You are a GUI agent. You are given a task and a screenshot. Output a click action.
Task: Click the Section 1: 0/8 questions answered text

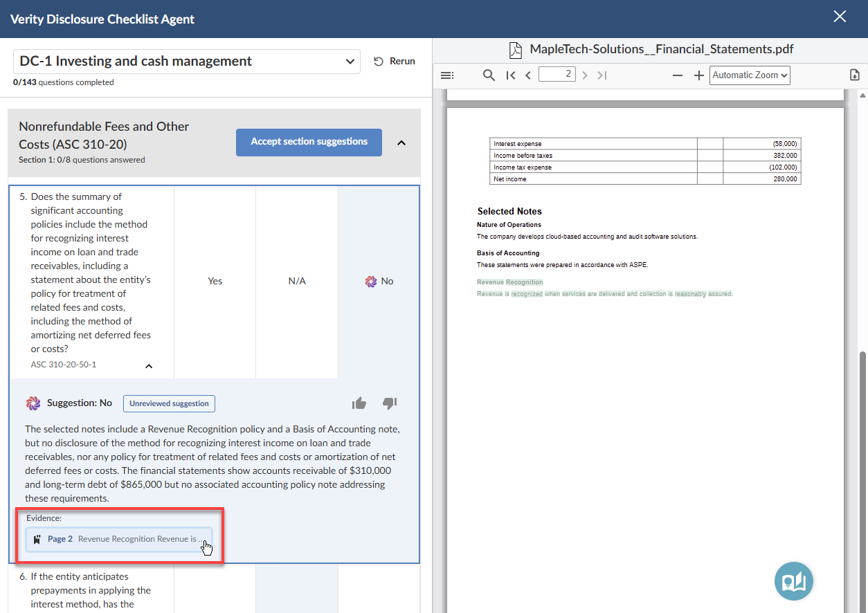coord(82,160)
